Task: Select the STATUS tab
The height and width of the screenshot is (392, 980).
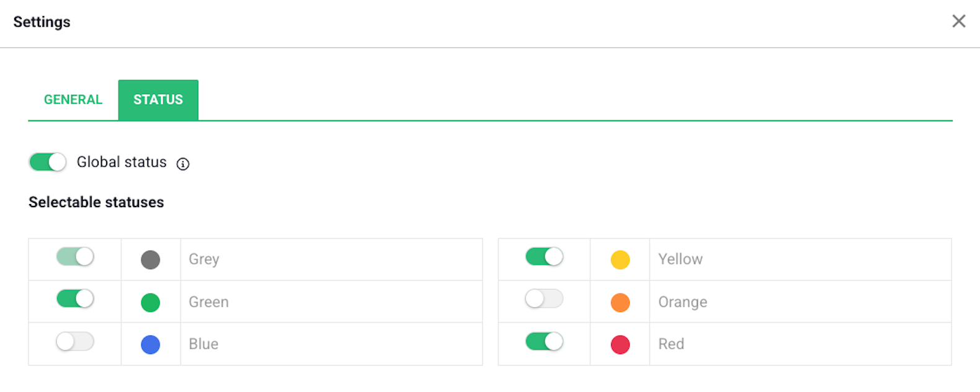Action: 158,100
